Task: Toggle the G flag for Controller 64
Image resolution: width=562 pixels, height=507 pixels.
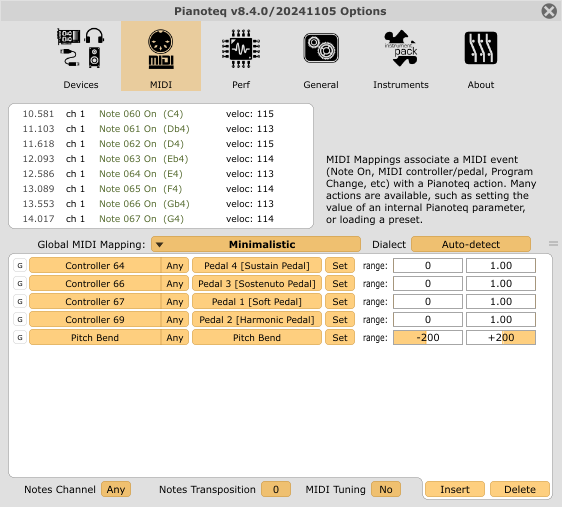Action: [20, 266]
